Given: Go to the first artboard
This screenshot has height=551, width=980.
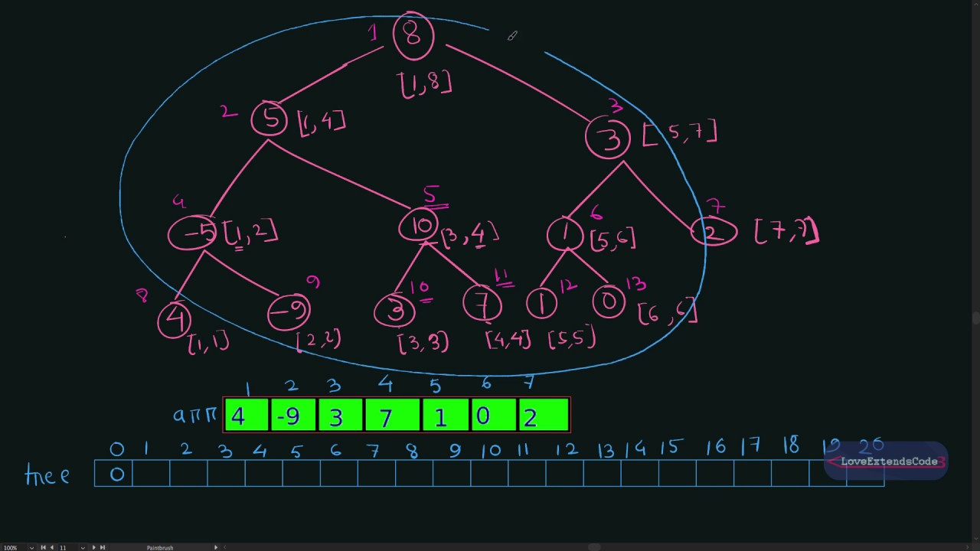Looking at the screenshot, I should (x=43, y=548).
